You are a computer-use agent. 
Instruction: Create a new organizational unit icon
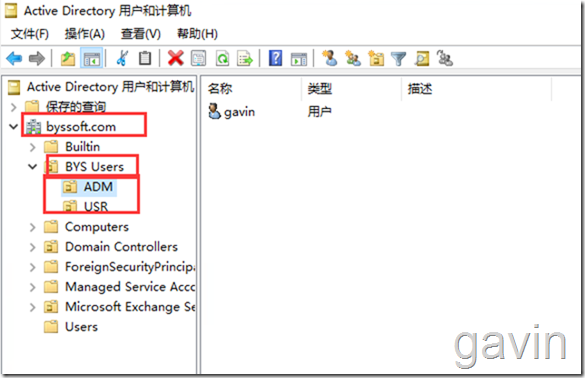pyautogui.click(x=376, y=59)
